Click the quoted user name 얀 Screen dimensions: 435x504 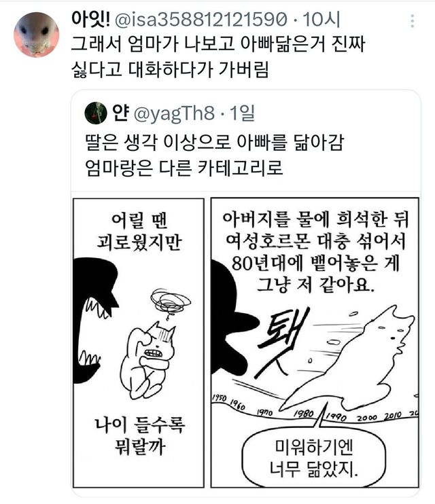click(121, 113)
